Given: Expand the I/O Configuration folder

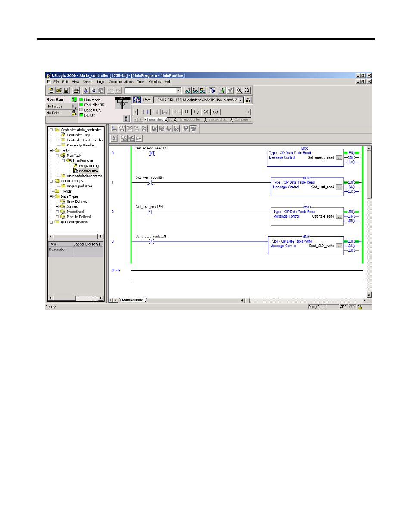Looking at the screenshot, I should pos(51,222).
